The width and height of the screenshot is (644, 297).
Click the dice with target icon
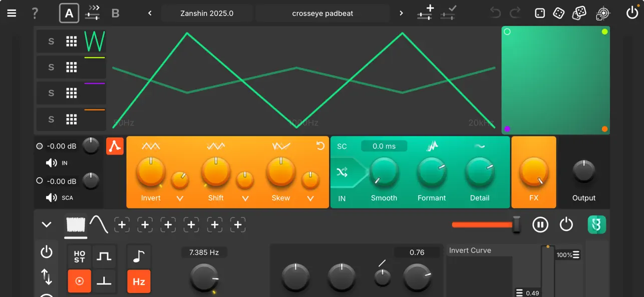click(602, 13)
